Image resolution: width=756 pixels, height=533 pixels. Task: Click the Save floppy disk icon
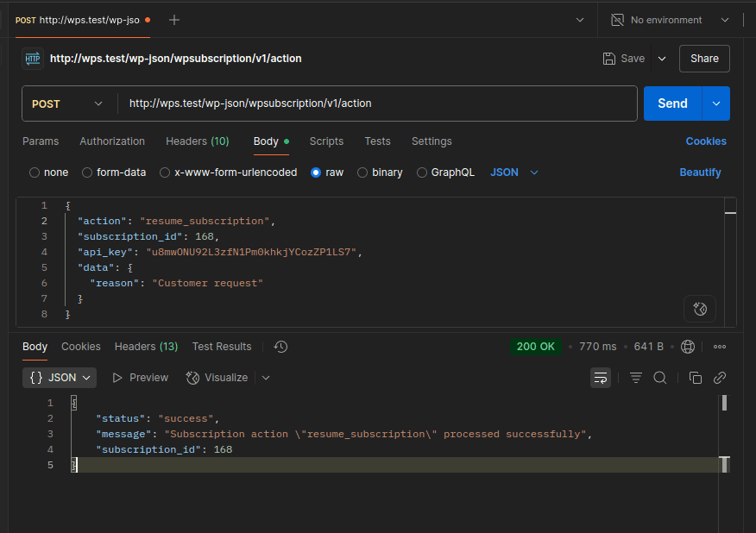pyautogui.click(x=609, y=59)
